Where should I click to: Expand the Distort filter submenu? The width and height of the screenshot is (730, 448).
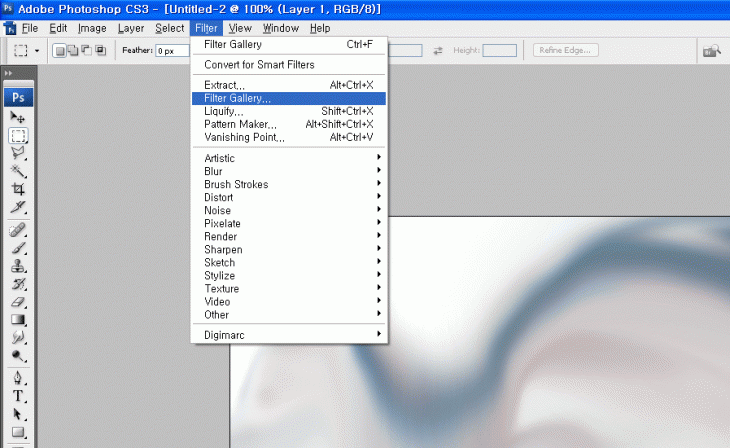[289, 197]
